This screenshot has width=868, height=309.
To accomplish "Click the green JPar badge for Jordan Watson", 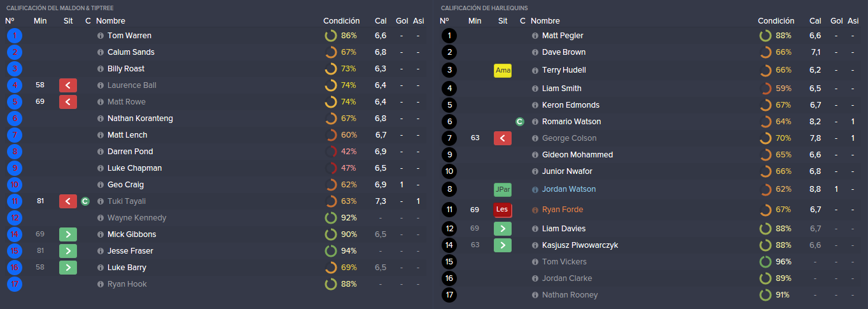I will [503, 189].
